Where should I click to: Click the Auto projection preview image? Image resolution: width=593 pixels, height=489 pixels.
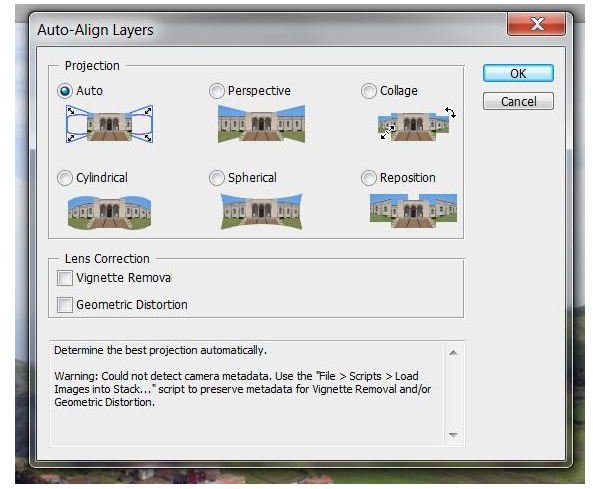click(109, 124)
